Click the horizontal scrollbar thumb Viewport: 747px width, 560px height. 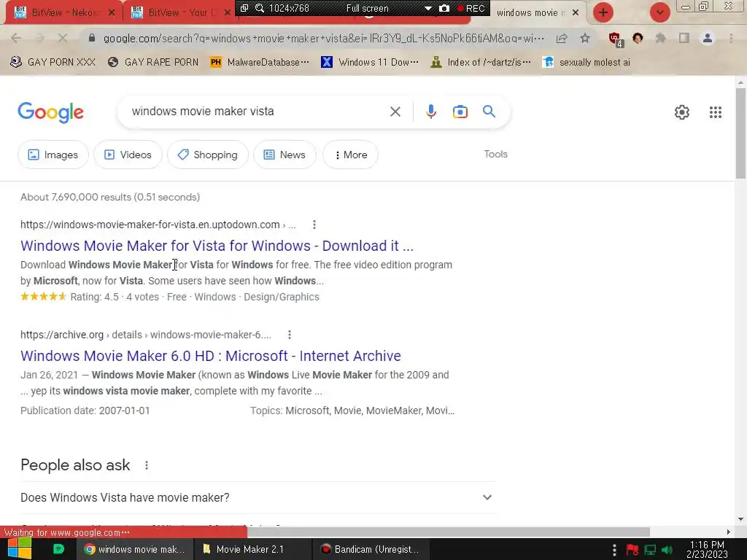click(448, 532)
